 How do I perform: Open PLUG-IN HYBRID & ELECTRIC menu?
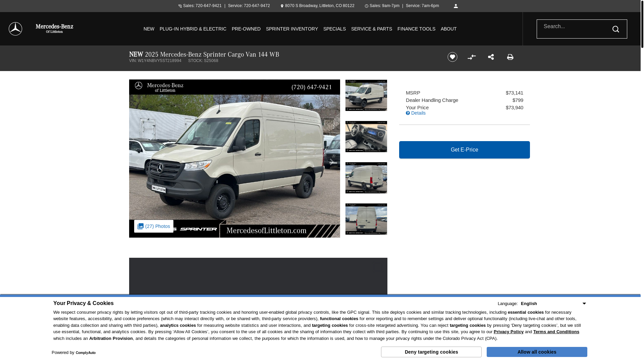coord(193,29)
